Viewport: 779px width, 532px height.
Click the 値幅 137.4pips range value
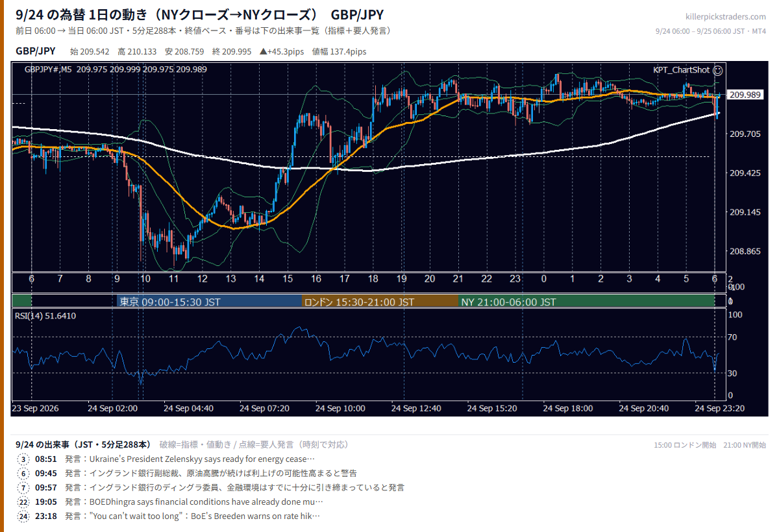coord(339,52)
